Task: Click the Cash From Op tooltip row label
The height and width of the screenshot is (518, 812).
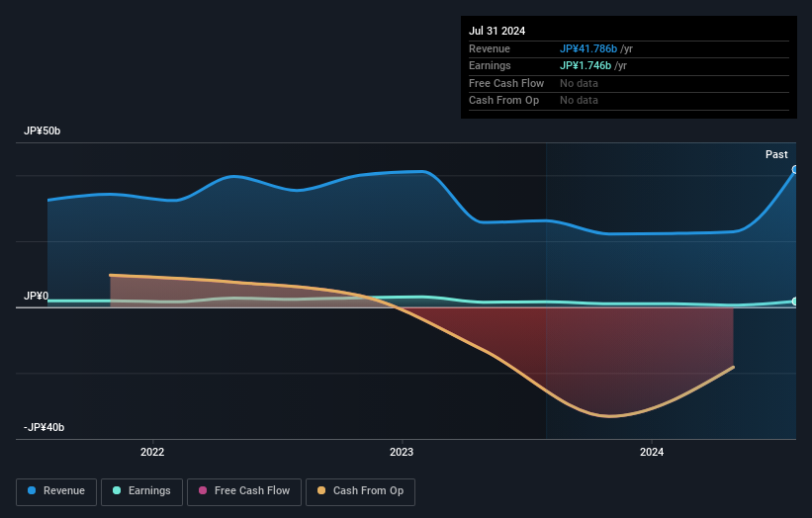Action: click(x=503, y=101)
